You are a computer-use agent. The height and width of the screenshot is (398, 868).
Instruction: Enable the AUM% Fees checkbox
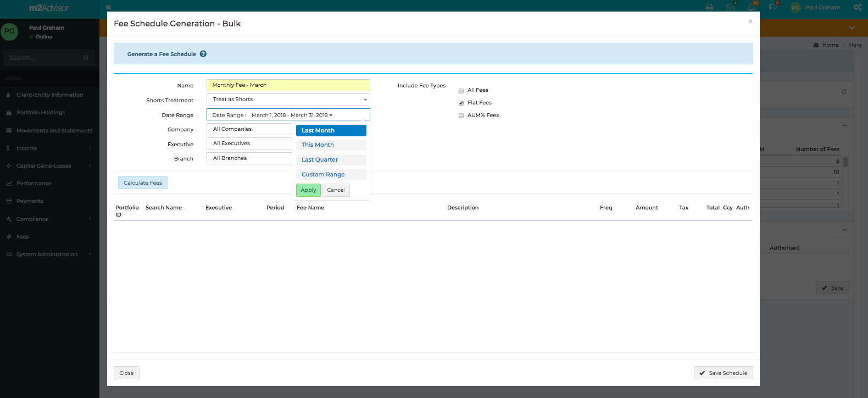click(461, 116)
